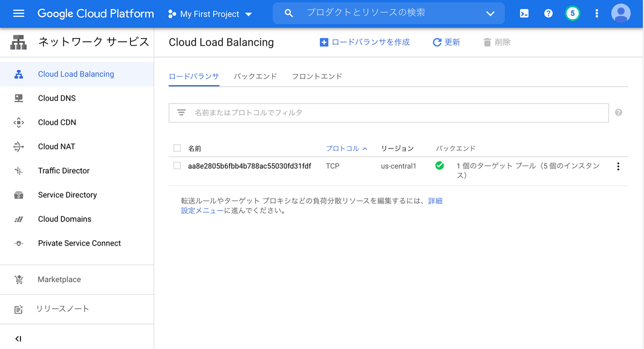Toggle the select-all checkbox in table header
The width and height of the screenshot is (644, 349).
[177, 148]
